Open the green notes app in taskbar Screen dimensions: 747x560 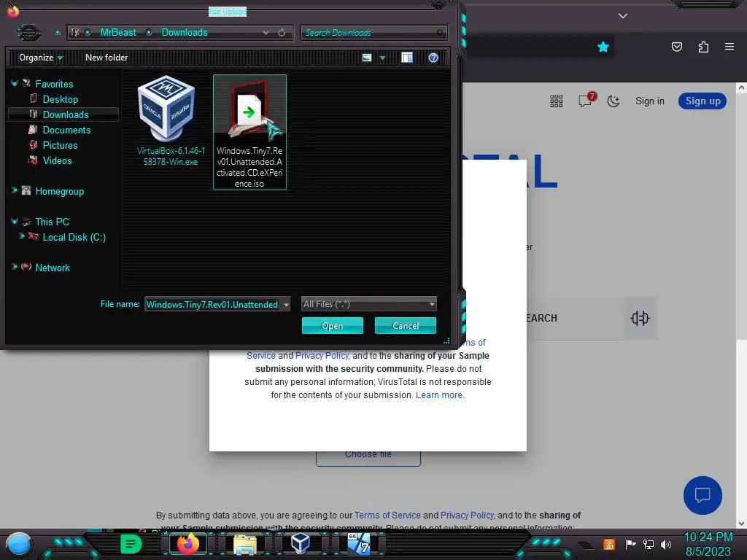(131, 544)
